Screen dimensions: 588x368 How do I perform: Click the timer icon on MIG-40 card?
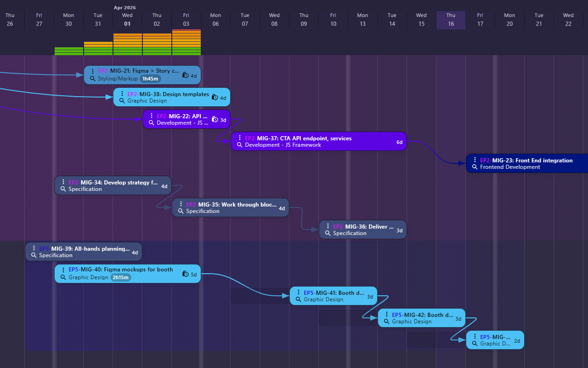pos(185,274)
